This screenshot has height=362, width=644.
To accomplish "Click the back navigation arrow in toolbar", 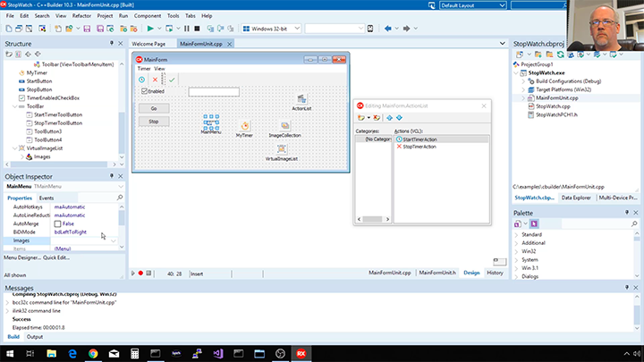I will [387, 29].
